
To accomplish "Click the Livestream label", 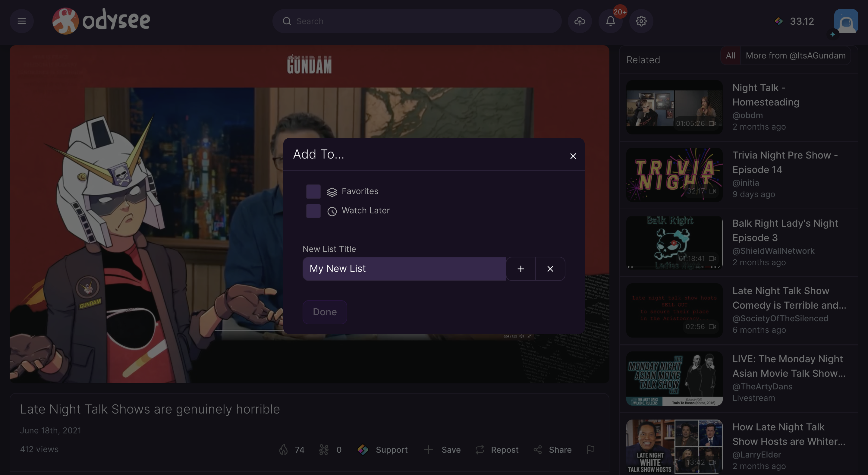I will [753, 398].
